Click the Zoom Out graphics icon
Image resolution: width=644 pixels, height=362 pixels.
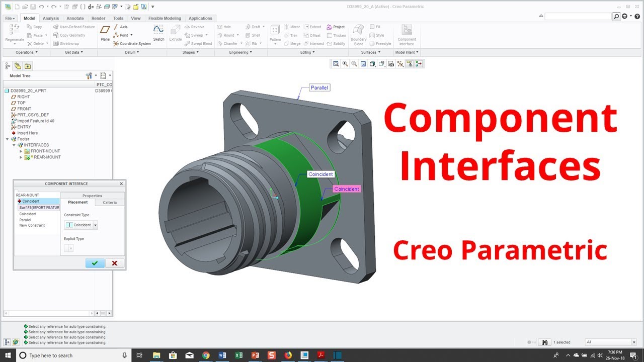pyautogui.click(x=354, y=64)
